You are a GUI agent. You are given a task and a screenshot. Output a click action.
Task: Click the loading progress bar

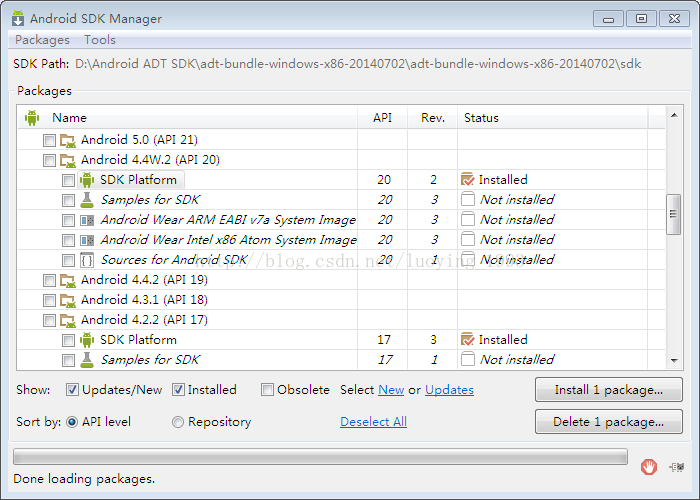click(320, 457)
